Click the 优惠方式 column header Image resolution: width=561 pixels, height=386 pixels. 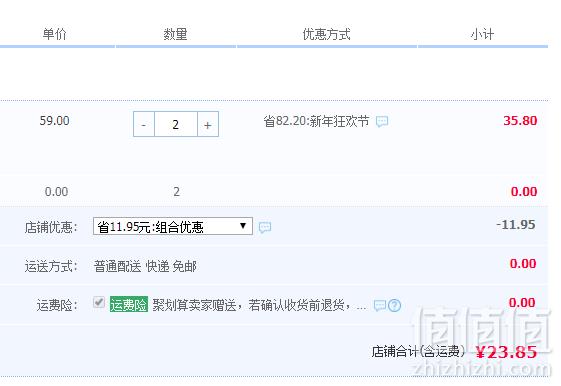(x=326, y=34)
